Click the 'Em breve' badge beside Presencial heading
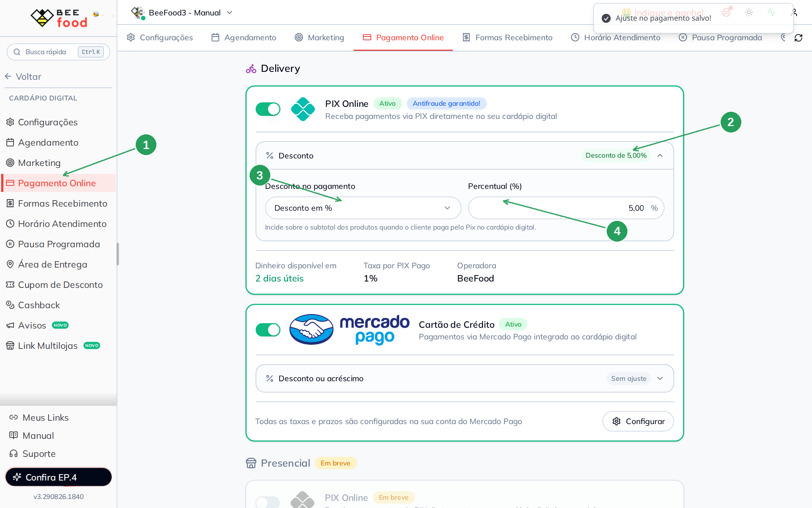Screen dimensions: 812x508 (x=335, y=463)
